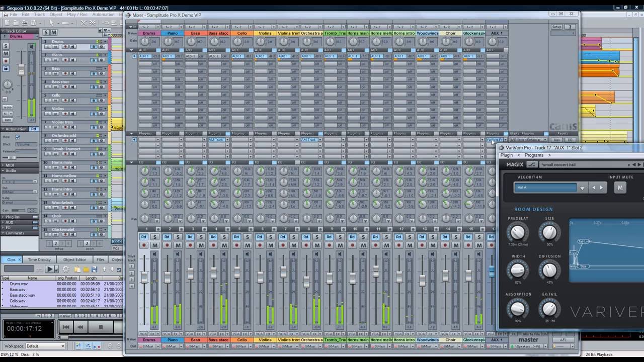Switch to the Object Editor tab
This screenshot has width=644, height=362.
(x=74, y=260)
